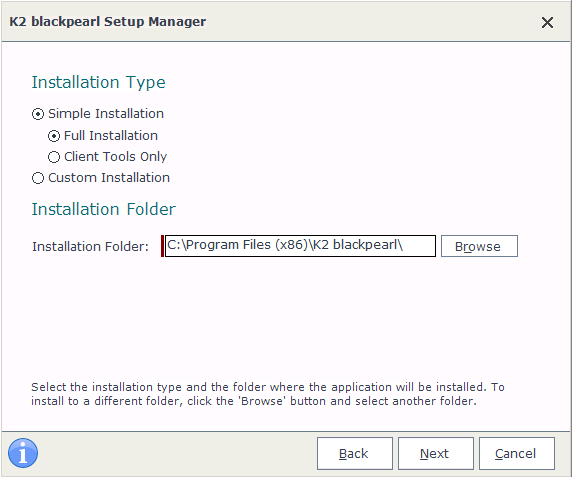This screenshot has width=572, height=477.
Task: Click the 'Installation Folder:' field label
Action: 90,247
